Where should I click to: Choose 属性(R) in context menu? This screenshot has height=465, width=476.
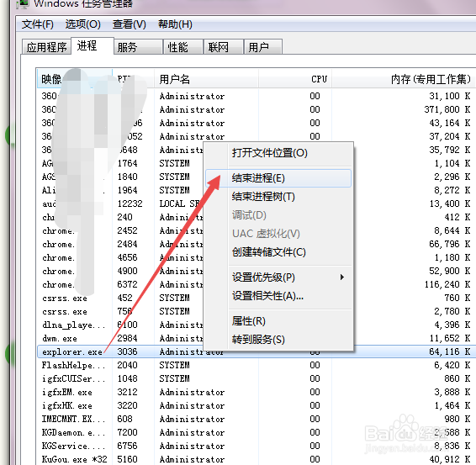click(x=278, y=321)
